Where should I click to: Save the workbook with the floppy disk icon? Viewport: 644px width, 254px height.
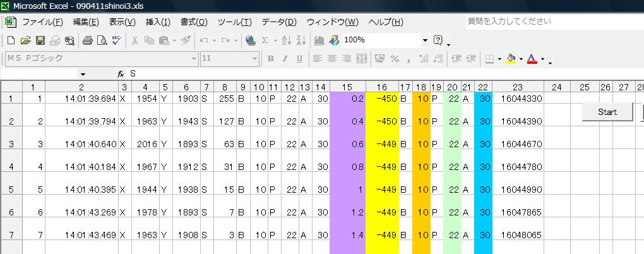pyautogui.click(x=40, y=40)
